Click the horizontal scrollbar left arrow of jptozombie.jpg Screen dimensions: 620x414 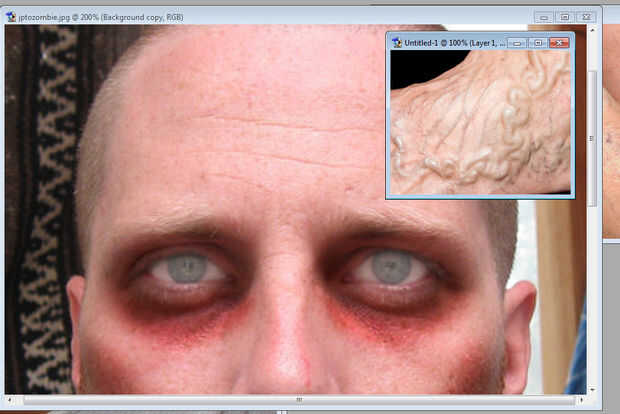click(9, 400)
